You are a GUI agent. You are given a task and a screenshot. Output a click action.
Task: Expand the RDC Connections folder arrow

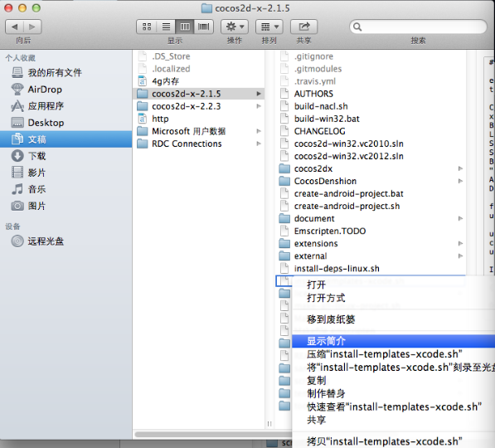click(x=259, y=144)
